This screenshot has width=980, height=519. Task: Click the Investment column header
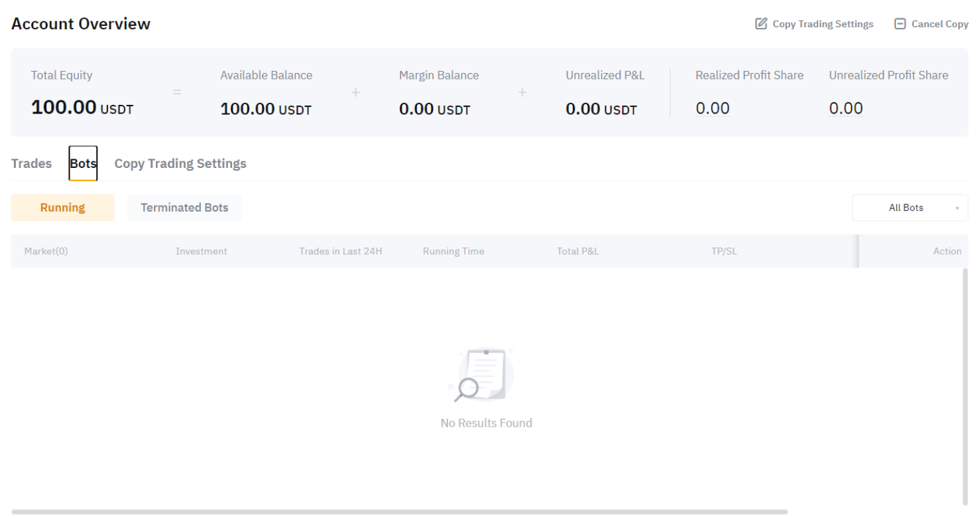[x=202, y=252]
